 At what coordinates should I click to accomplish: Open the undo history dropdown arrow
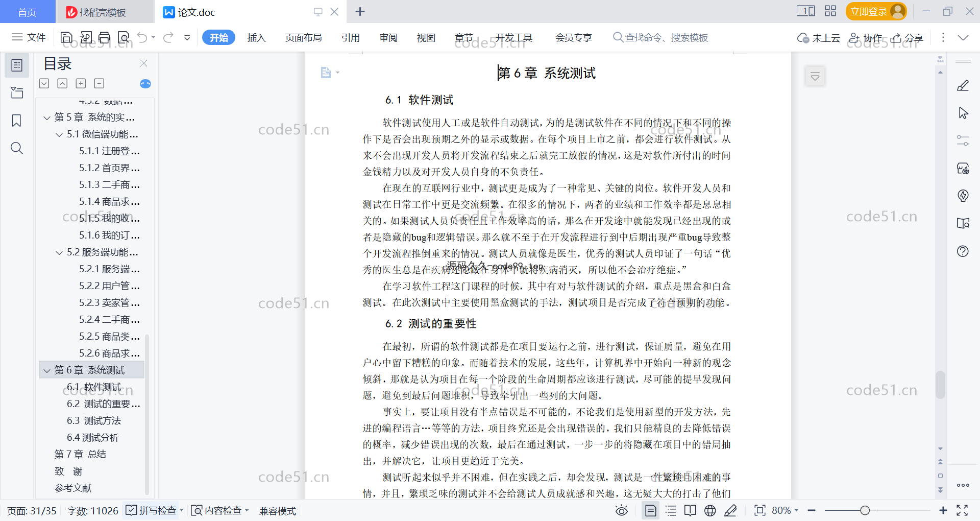click(153, 37)
